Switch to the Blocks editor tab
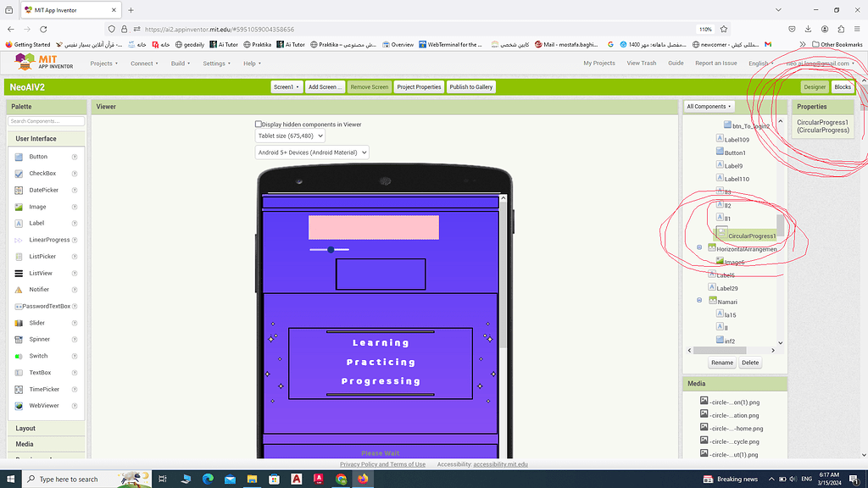 [x=842, y=86]
